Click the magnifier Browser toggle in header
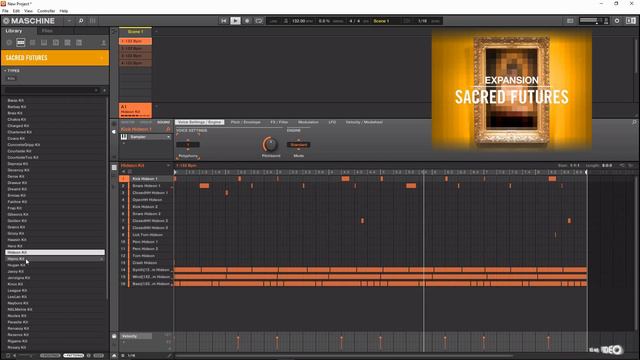 pos(81,21)
